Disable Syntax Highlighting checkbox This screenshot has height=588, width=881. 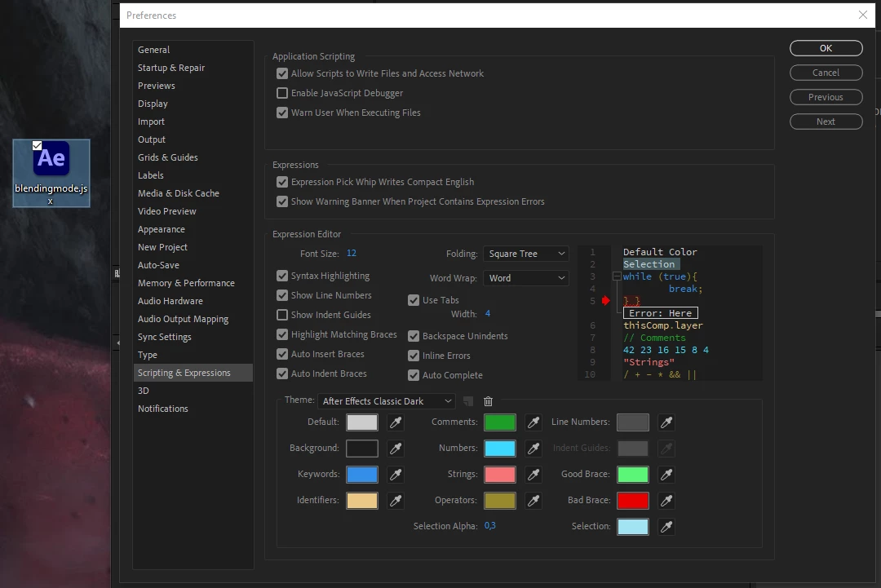pos(282,276)
